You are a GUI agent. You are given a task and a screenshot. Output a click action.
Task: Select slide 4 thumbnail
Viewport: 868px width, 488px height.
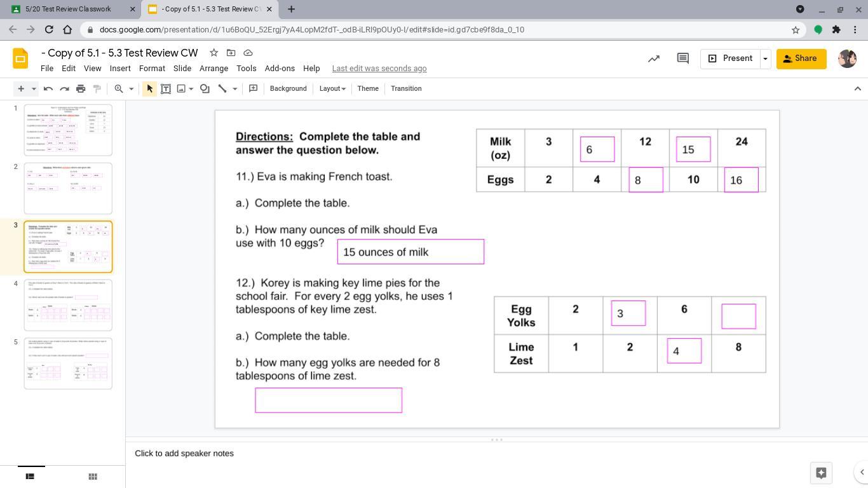tap(68, 305)
